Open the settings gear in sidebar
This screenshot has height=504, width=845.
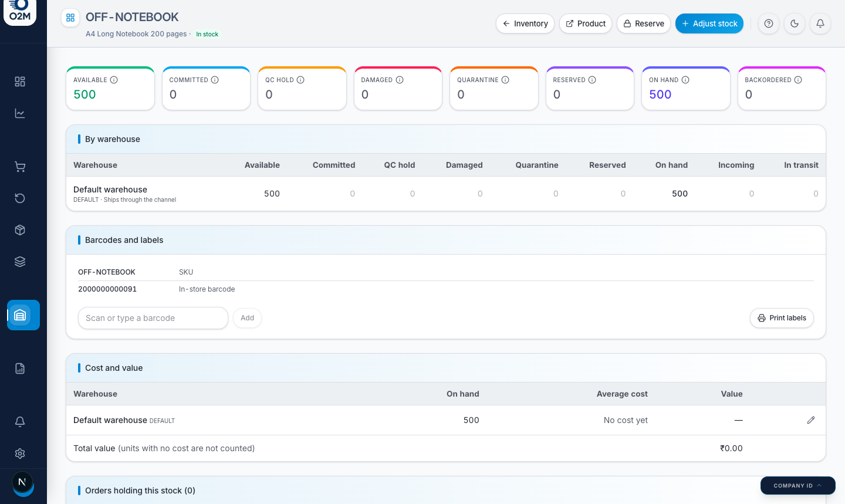click(20, 454)
